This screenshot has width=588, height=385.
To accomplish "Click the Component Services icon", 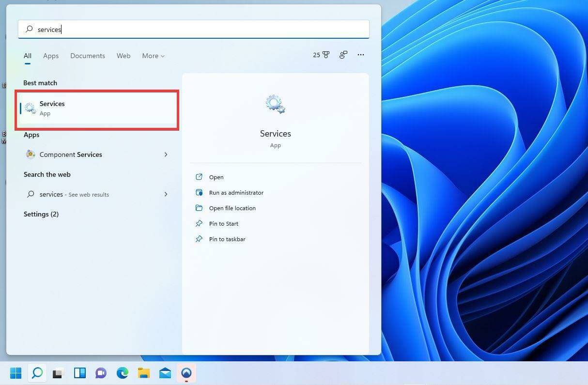I will [x=31, y=154].
